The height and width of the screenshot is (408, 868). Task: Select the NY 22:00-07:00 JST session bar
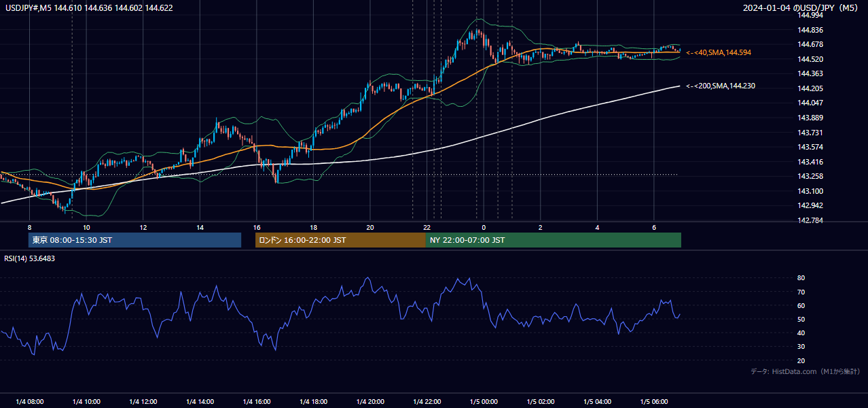(554, 240)
